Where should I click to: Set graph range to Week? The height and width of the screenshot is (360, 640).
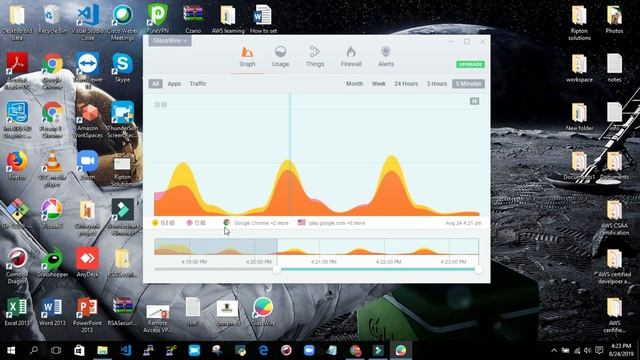(378, 84)
